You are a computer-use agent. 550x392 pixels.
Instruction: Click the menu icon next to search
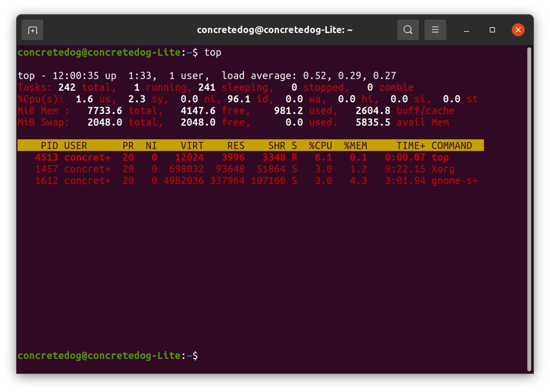435,29
